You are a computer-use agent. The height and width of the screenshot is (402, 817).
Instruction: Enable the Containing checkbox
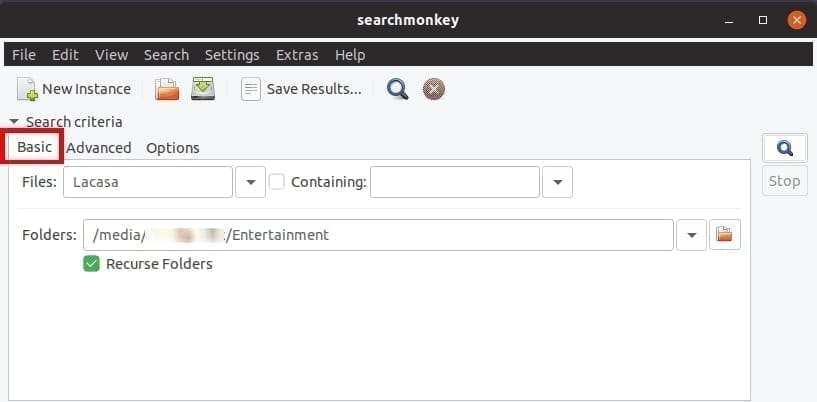277,182
